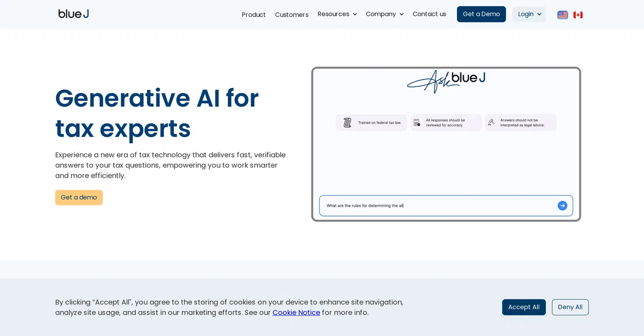Click the yellow Get a demo button
Image resolution: width=644 pixels, height=336 pixels.
click(x=79, y=197)
